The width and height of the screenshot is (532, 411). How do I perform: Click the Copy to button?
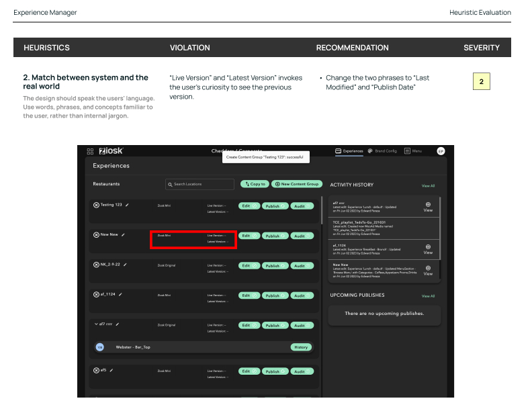(255, 184)
